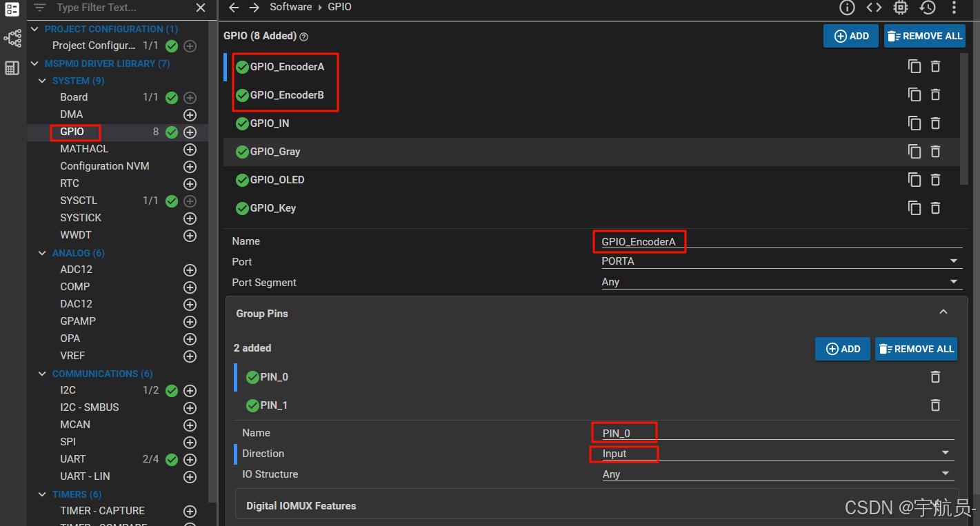Clear the filter text with X
Screen dimensions: 980x526
201,8
